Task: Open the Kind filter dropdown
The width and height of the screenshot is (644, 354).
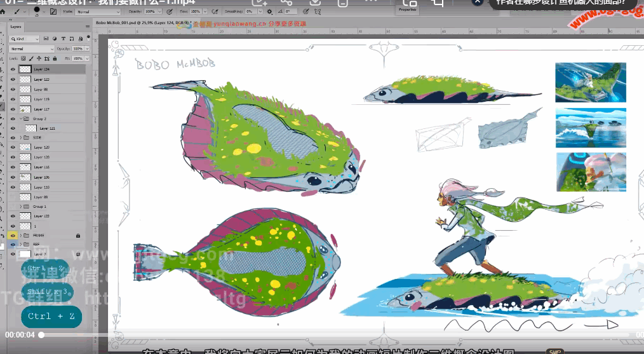Action: pyautogui.click(x=25, y=39)
